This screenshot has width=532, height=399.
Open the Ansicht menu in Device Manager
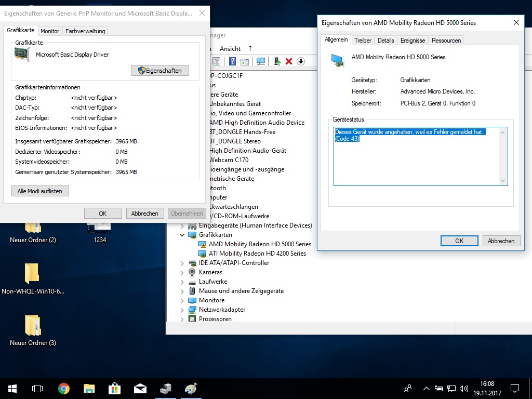230,49
